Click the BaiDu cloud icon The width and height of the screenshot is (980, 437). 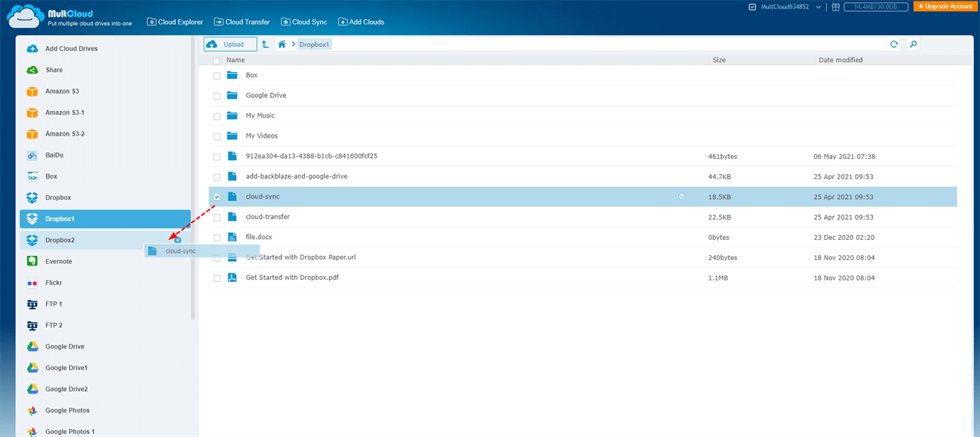pyautogui.click(x=32, y=155)
